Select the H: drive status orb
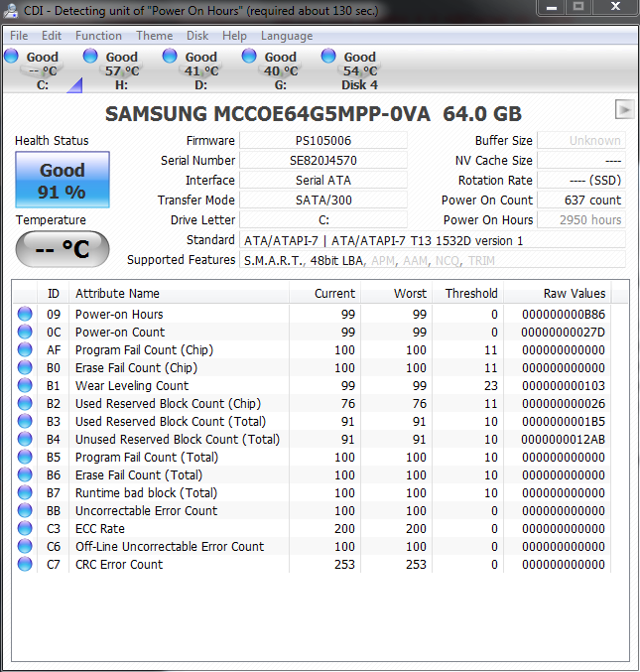Viewport: 640px width, 672px height. 90,56
